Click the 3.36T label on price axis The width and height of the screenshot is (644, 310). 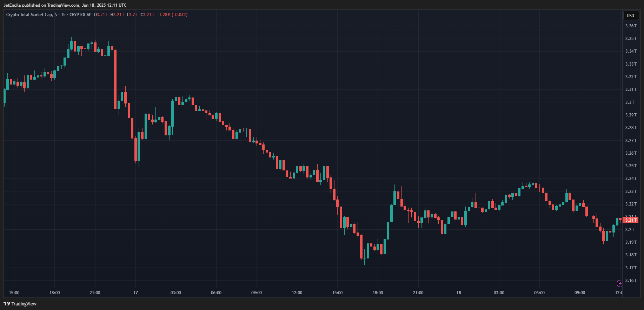[630, 26]
